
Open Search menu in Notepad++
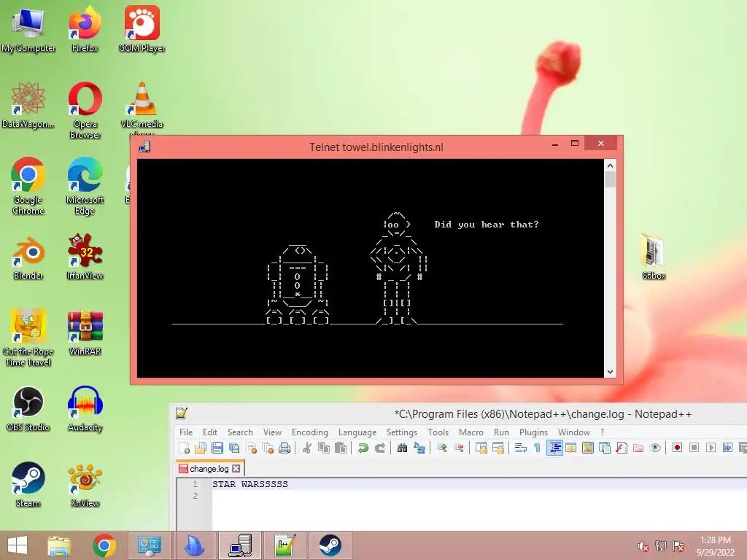(240, 432)
